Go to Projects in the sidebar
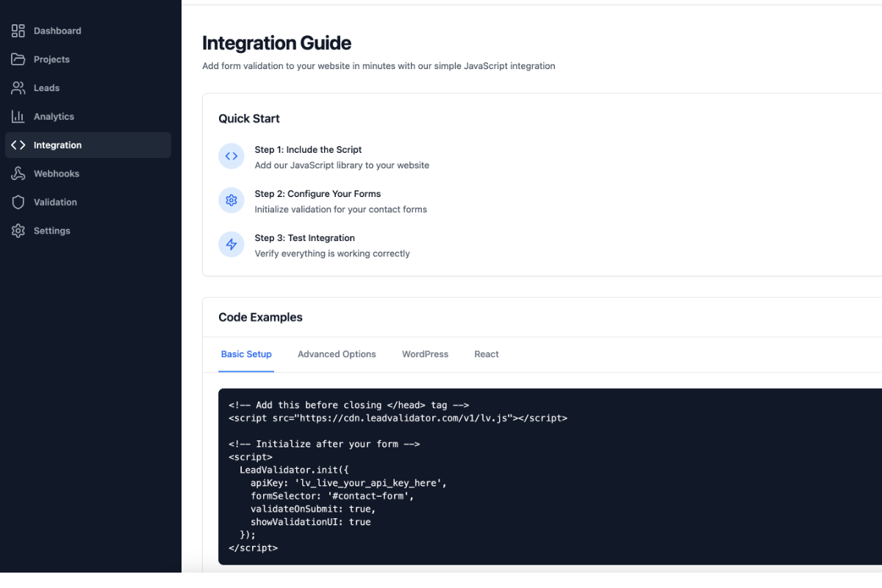This screenshot has height=588, width=882. [x=88, y=60]
